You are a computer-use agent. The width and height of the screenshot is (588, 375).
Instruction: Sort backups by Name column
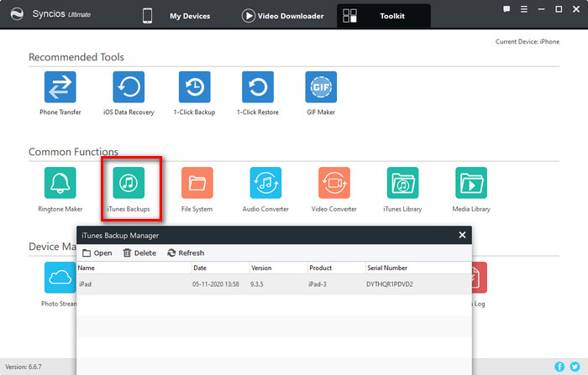(x=134, y=268)
